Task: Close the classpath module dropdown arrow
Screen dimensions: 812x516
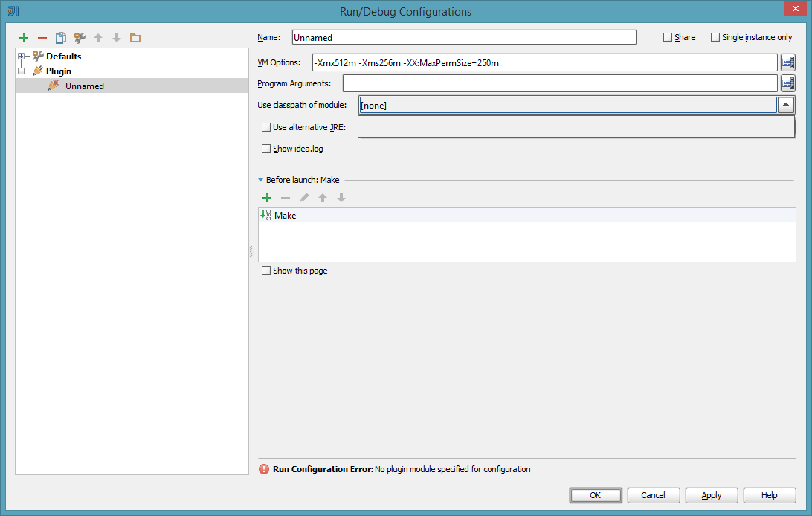Action: (x=786, y=106)
